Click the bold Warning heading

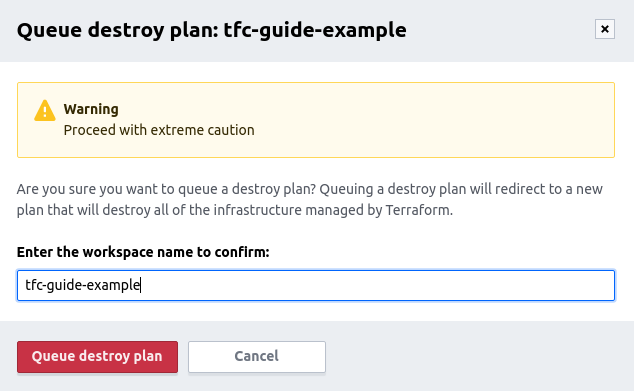pos(91,109)
